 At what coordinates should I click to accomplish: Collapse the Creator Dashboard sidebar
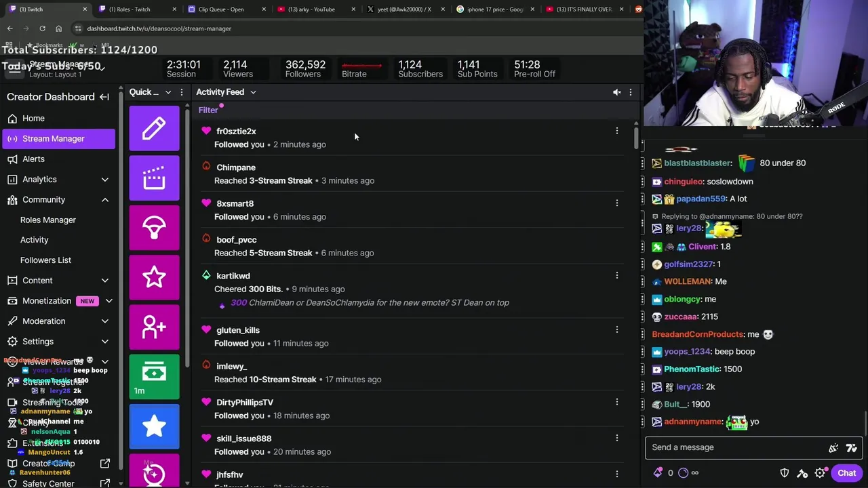[104, 97]
